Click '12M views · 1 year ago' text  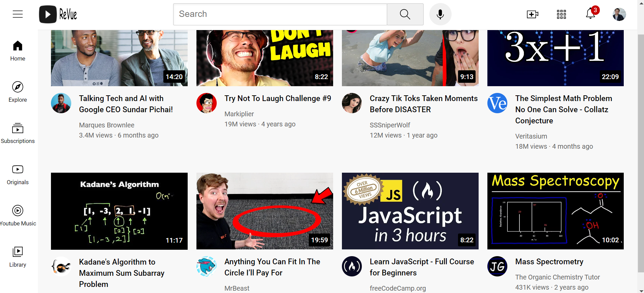[404, 135]
